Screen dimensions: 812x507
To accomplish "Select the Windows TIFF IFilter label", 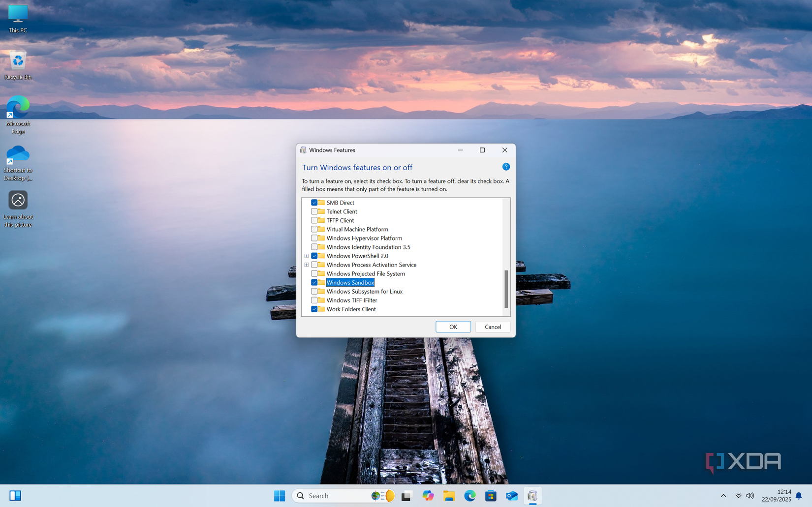I will tap(352, 300).
